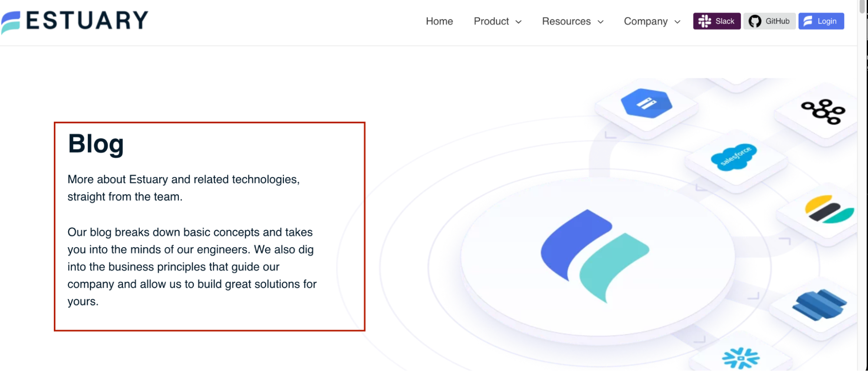Click the paragraph starting 'Our blog breaks down'
868x371 pixels.
(192, 267)
